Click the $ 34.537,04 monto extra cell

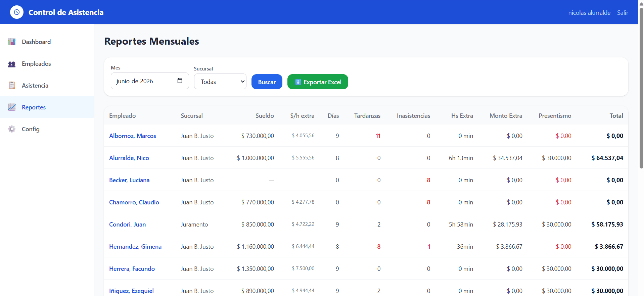507,158
